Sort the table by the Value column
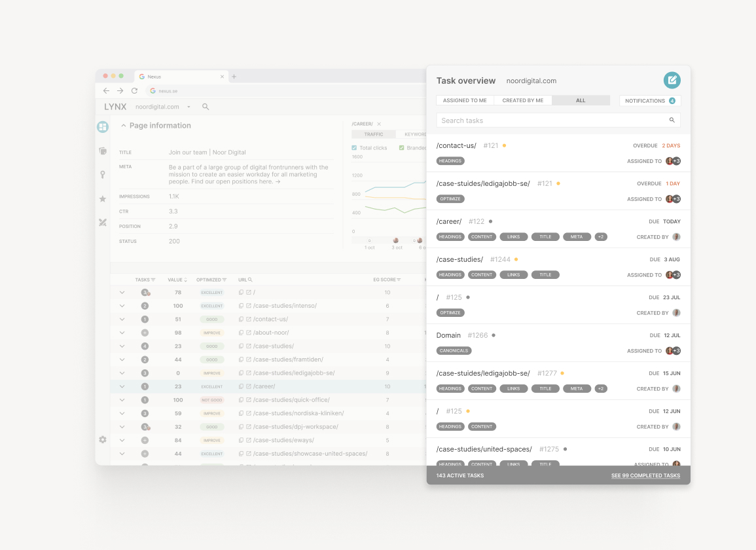This screenshot has width=756, height=550. [176, 280]
